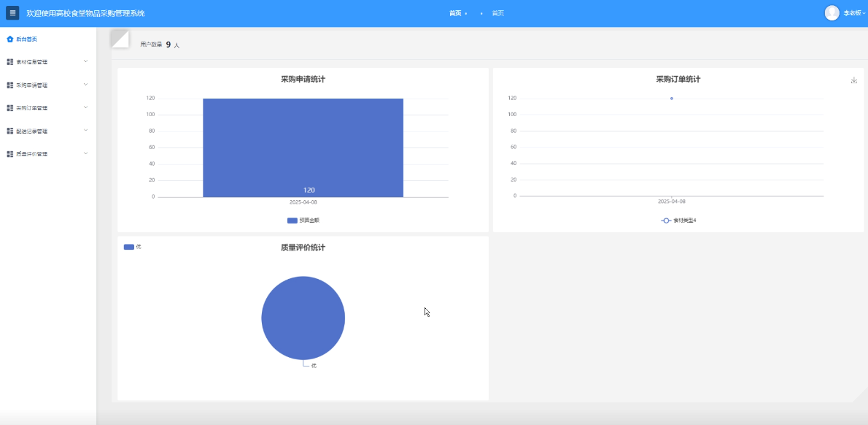Screen dimensions: 868x425
Task: Click the 120 axis label in 采购订单统计
Action: (512, 98)
